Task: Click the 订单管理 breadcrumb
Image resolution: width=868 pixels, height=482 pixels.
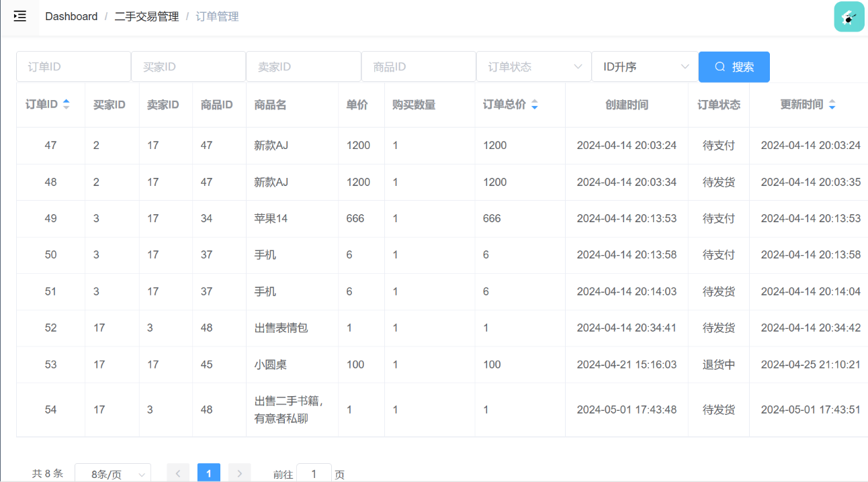Action: tap(217, 16)
